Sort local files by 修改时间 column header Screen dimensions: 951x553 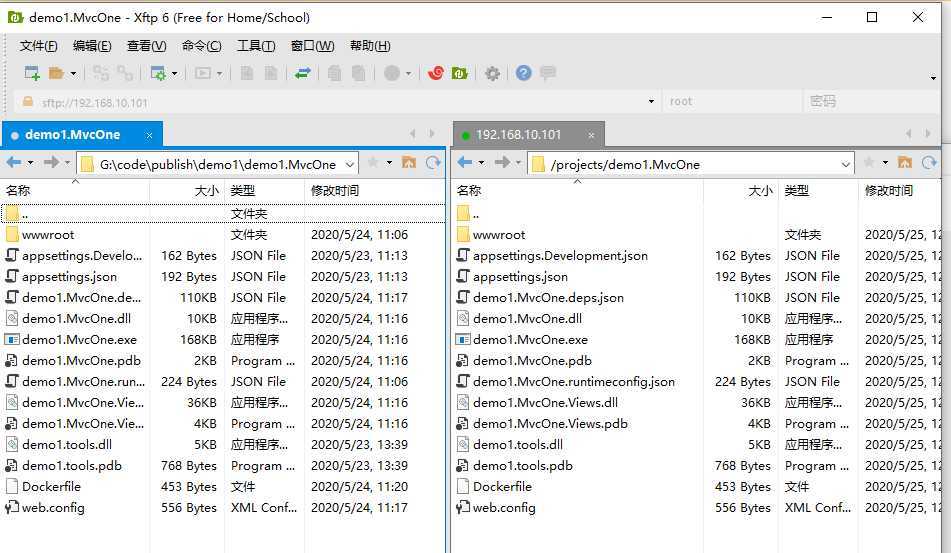tap(335, 190)
